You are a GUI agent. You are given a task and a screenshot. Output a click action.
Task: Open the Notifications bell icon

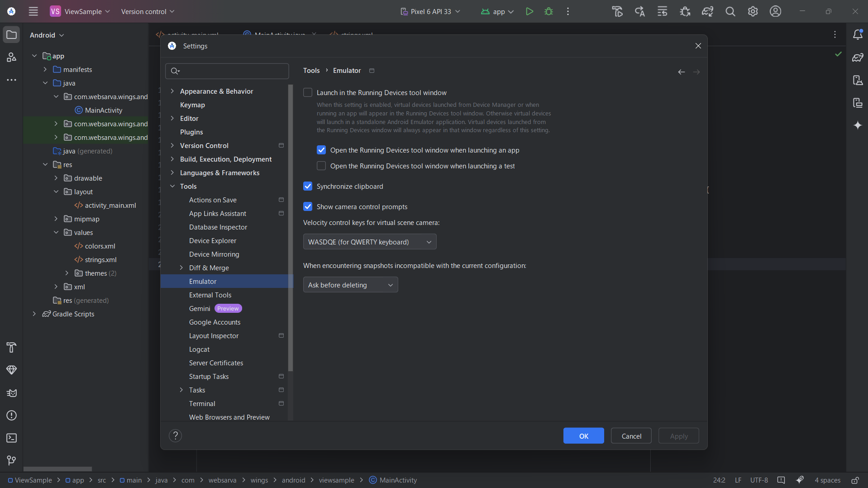click(x=858, y=34)
